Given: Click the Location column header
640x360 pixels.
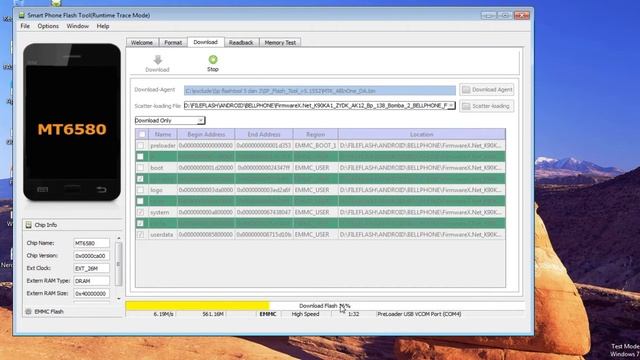Looking at the screenshot, I should 422,134.
